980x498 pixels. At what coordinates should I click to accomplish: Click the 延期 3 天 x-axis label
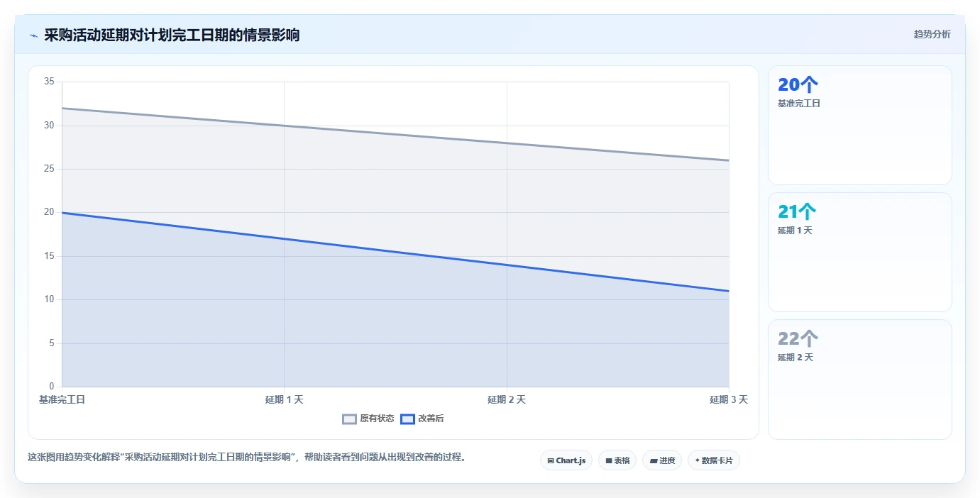coord(729,400)
